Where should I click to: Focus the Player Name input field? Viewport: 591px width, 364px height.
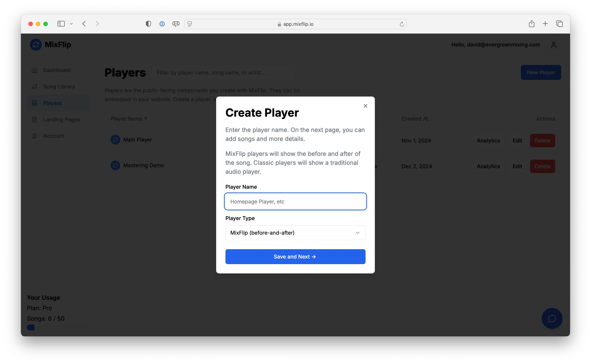coord(295,201)
